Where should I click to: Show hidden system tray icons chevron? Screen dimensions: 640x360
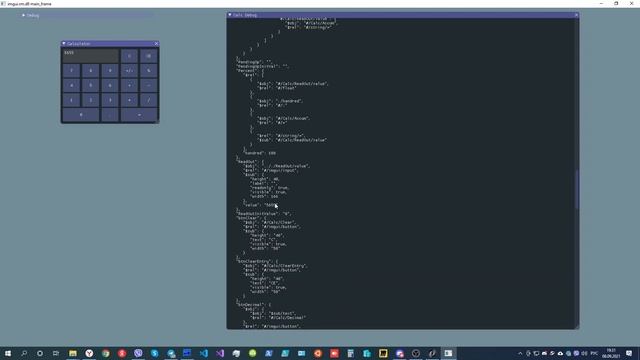[520, 353]
